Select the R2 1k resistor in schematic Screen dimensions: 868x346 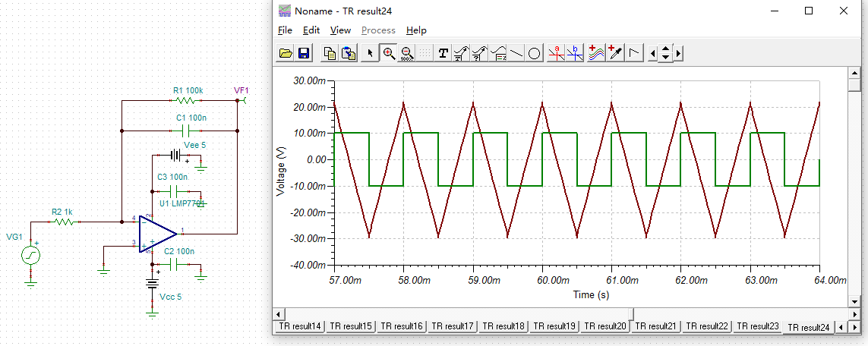click(x=65, y=221)
